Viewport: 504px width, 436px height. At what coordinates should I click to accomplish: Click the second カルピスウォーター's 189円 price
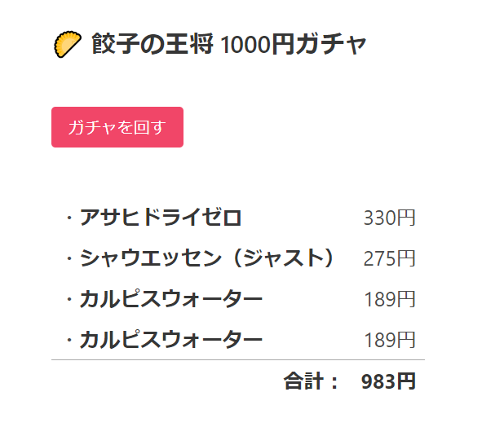click(389, 339)
